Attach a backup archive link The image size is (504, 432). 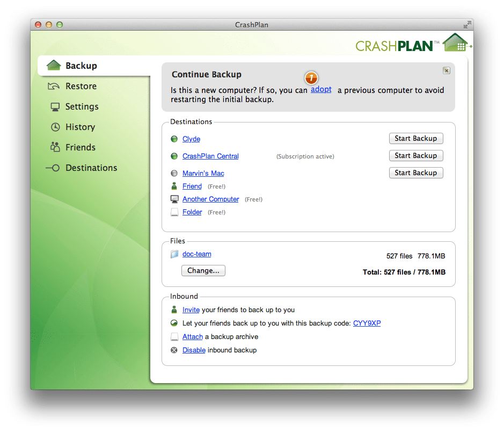[x=193, y=337]
